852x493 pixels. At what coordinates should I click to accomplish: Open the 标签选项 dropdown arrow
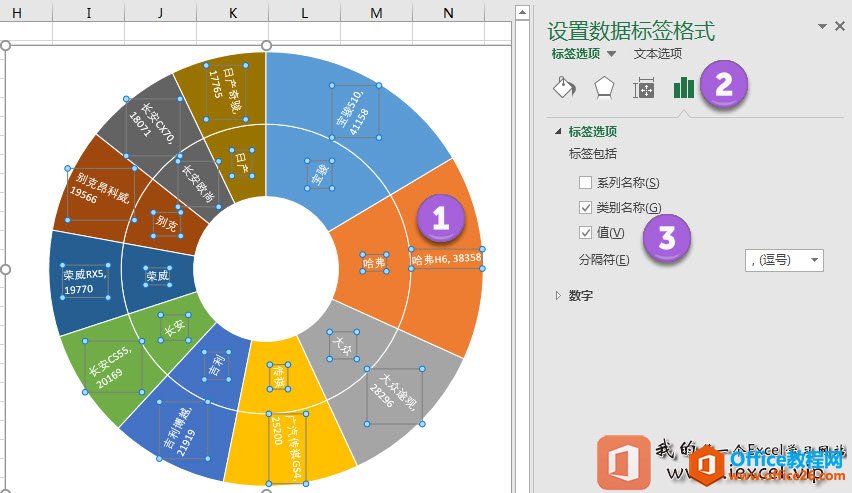click(611, 54)
